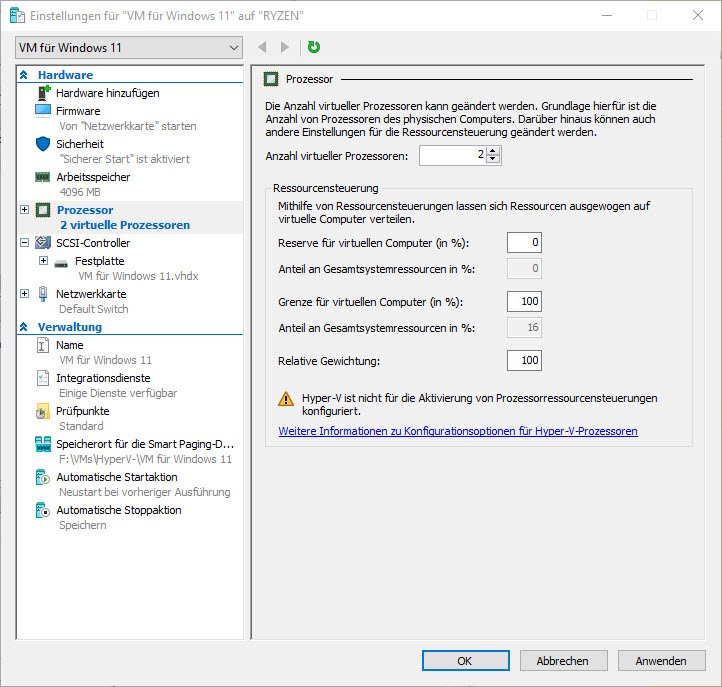
Task: Click the OK button
Action: (x=465, y=661)
